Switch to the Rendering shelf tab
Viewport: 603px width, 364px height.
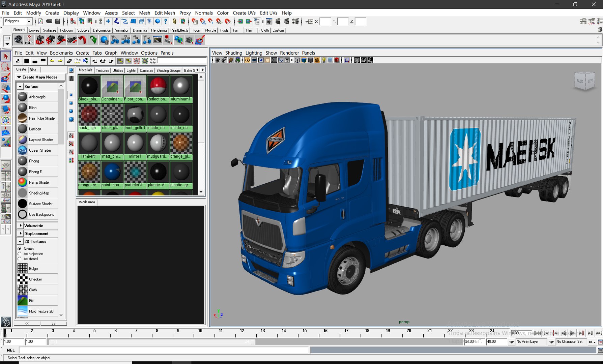[x=159, y=30]
